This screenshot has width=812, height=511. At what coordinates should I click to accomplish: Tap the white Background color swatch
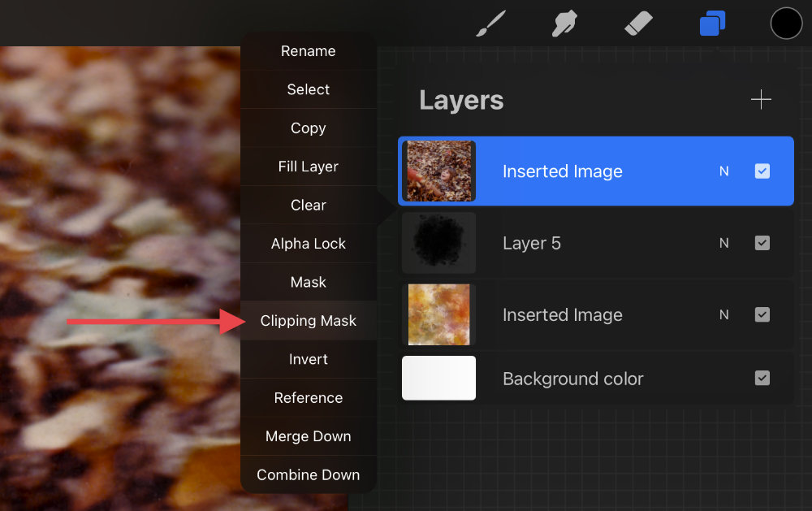[439, 378]
